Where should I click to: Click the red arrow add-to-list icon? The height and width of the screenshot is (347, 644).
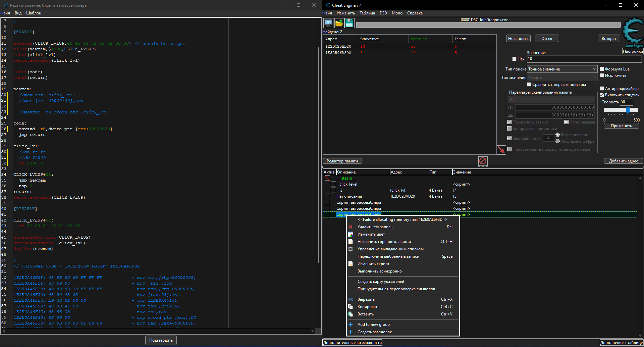(501, 150)
